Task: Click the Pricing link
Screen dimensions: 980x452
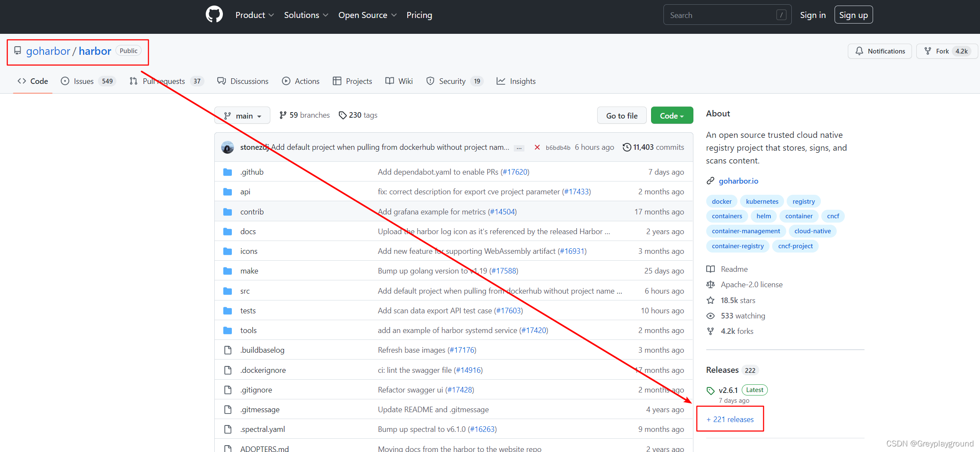Action: click(419, 15)
